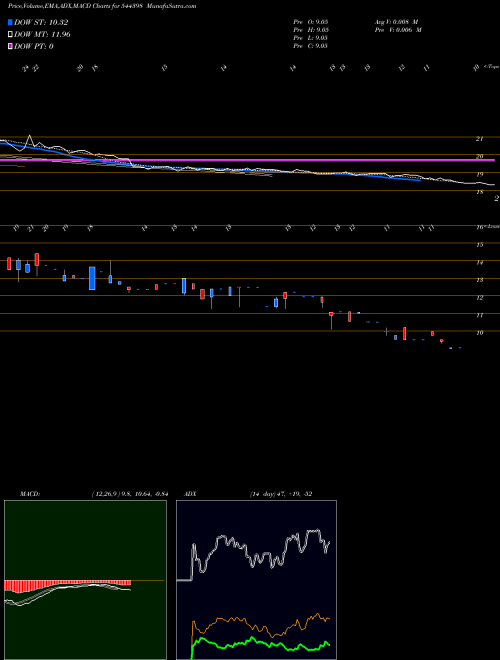Click the price axis label 11

(479, 315)
